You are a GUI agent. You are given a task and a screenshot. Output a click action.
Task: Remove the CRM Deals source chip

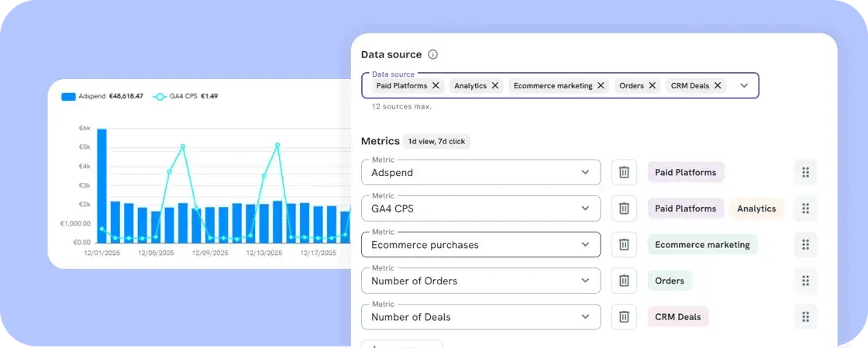click(x=718, y=86)
